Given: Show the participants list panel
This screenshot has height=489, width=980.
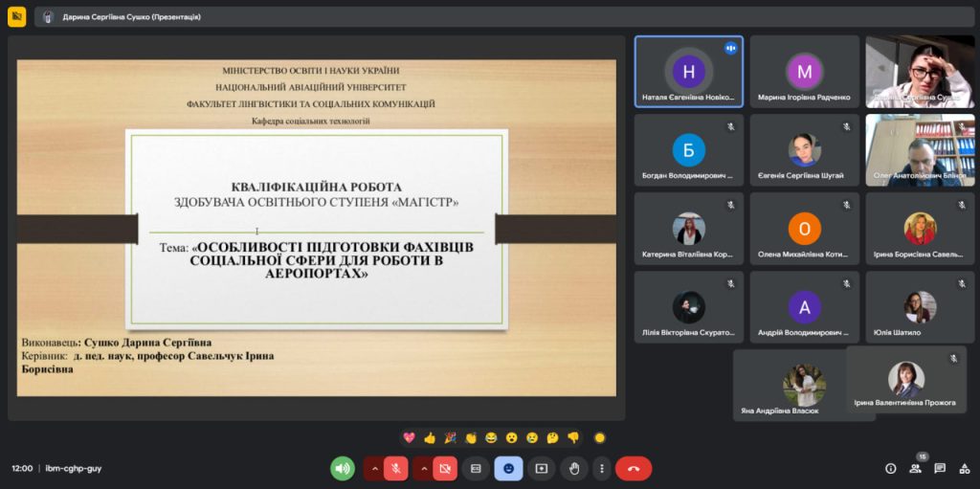Looking at the screenshot, I should (915, 468).
